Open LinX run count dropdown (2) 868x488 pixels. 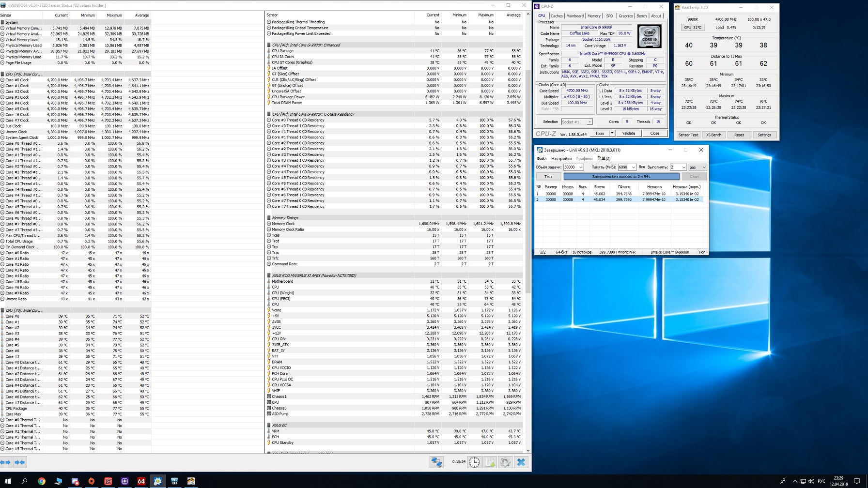[x=678, y=168]
